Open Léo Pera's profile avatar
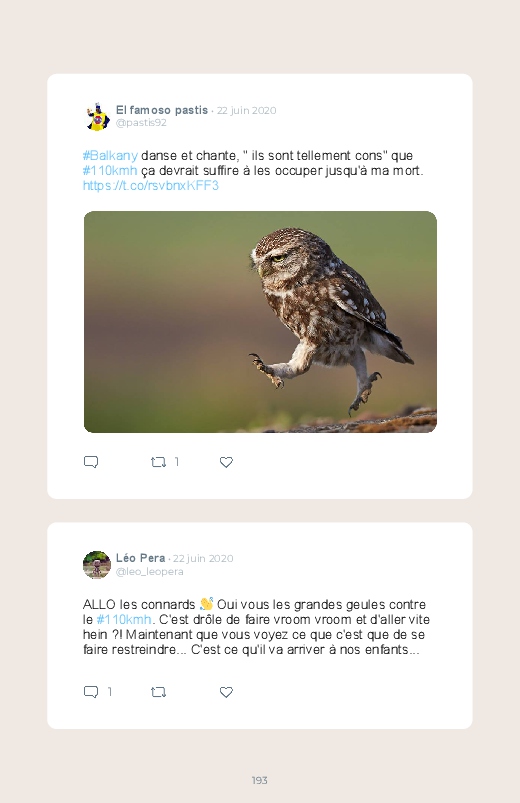 (97, 565)
